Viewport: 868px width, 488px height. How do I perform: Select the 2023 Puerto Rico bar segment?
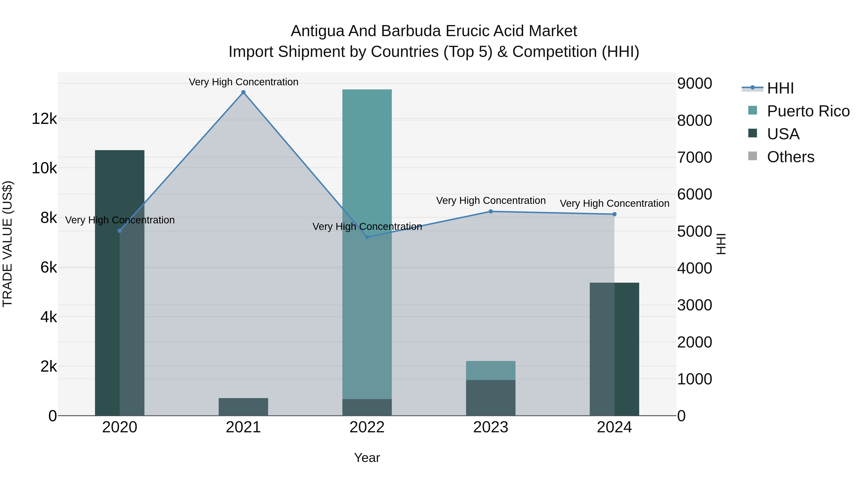point(491,370)
